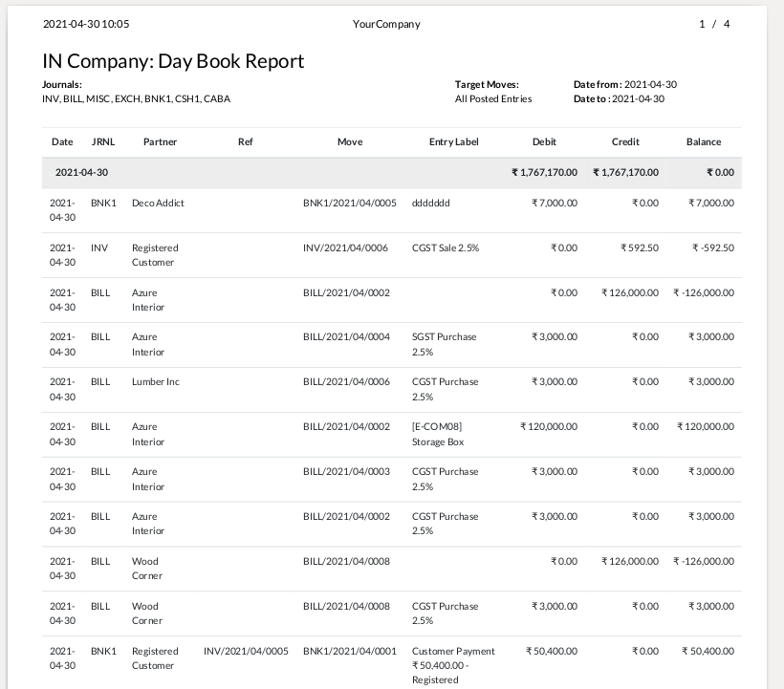Click the Credit column header
The image size is (784, 689).
625,141
